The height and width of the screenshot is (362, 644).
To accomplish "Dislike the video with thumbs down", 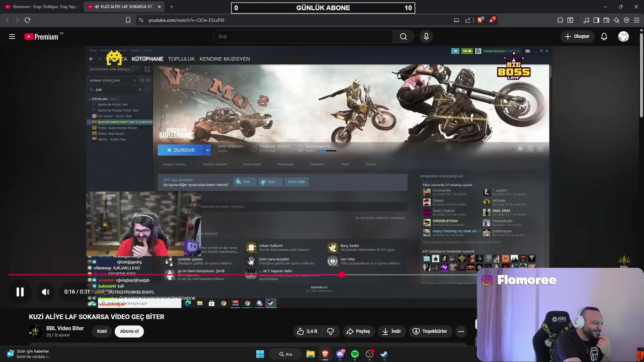I will [331, 331].
